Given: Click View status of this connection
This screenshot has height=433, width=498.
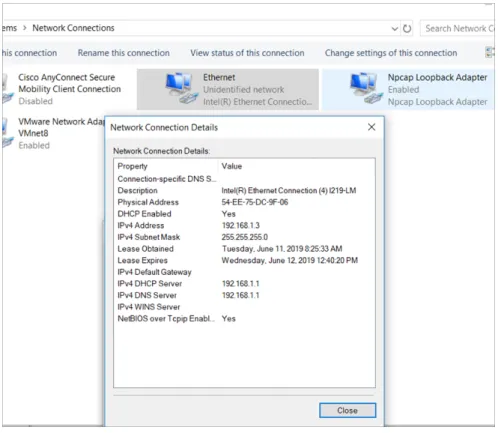Looking at the screenshot, I should (247, 53).
